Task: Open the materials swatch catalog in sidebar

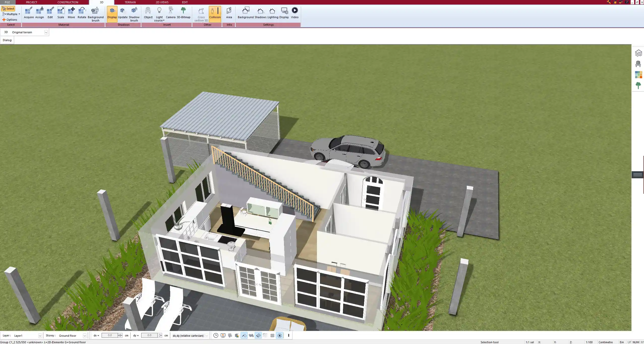Action: (x=638, y=75)
